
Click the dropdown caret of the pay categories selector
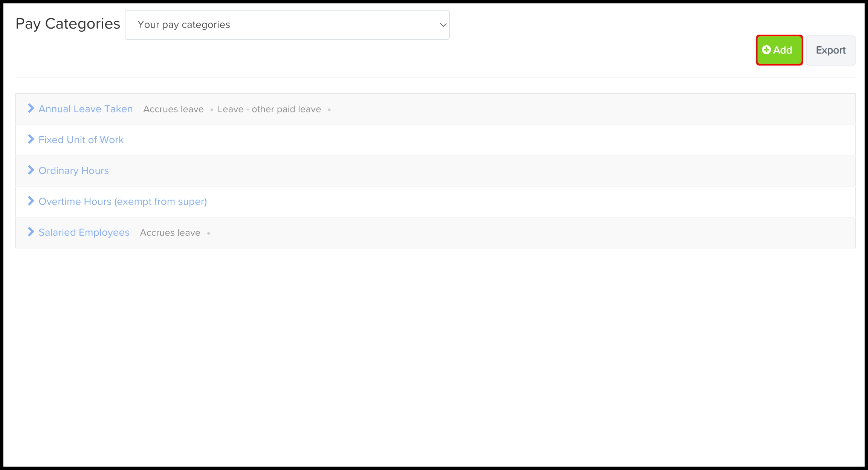click(443, 25)
